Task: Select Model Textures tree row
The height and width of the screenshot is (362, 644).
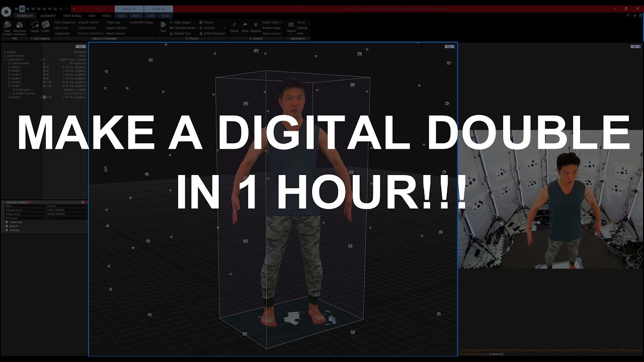Action: 25,93
